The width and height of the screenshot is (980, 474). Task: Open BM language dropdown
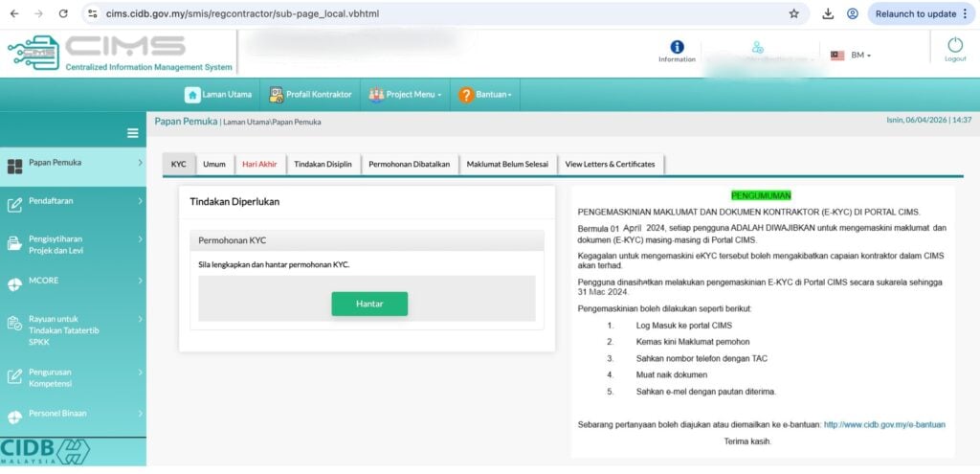[x=860, y=55]
